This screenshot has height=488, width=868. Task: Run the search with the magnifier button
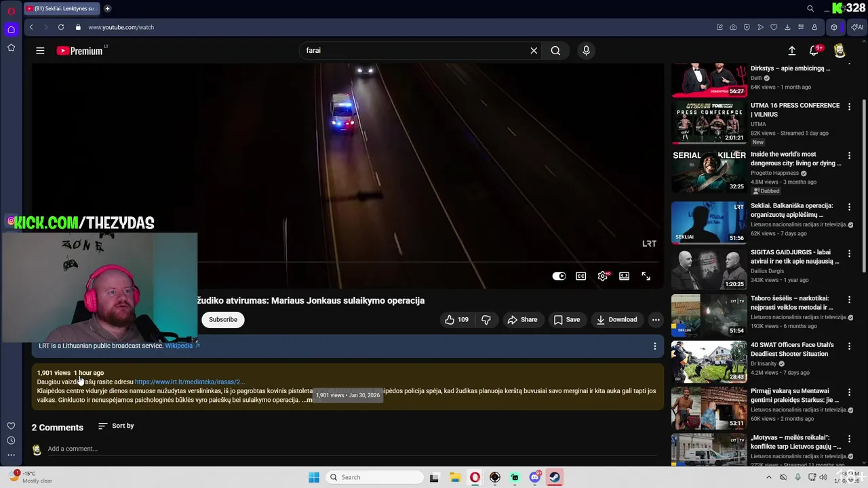(x=555, y=51)
